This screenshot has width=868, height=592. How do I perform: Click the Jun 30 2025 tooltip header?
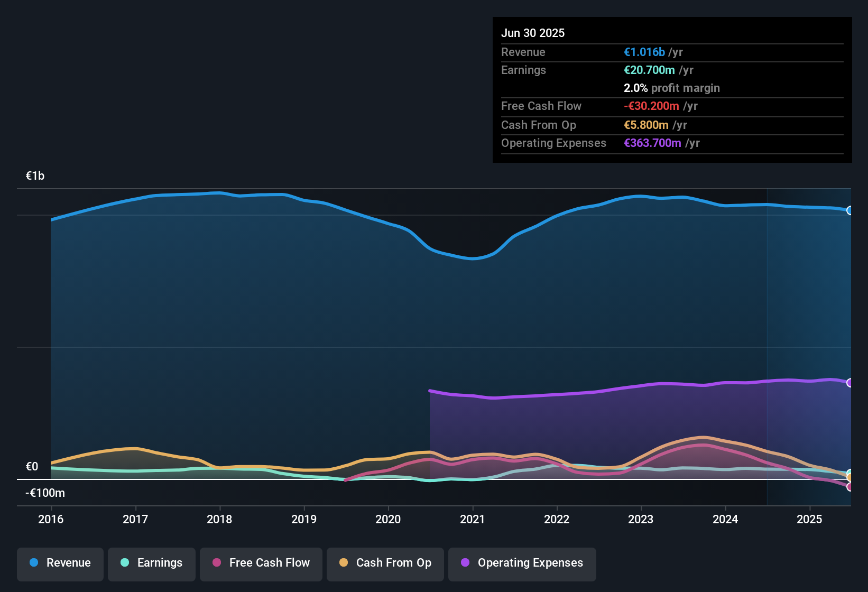533,33
